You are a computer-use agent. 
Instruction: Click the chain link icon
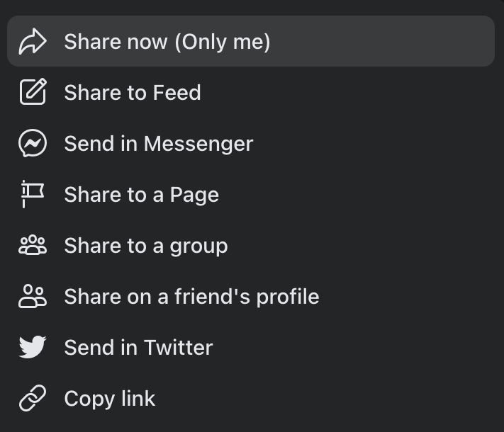pos(33,399)
